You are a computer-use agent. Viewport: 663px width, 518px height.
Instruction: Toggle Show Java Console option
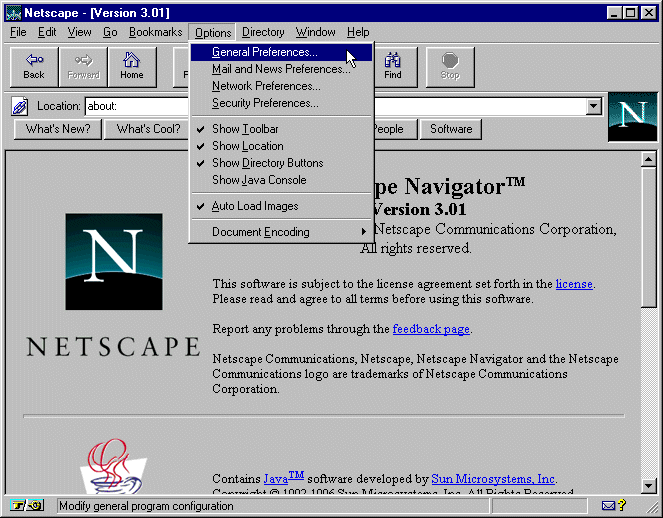[281, 180]
